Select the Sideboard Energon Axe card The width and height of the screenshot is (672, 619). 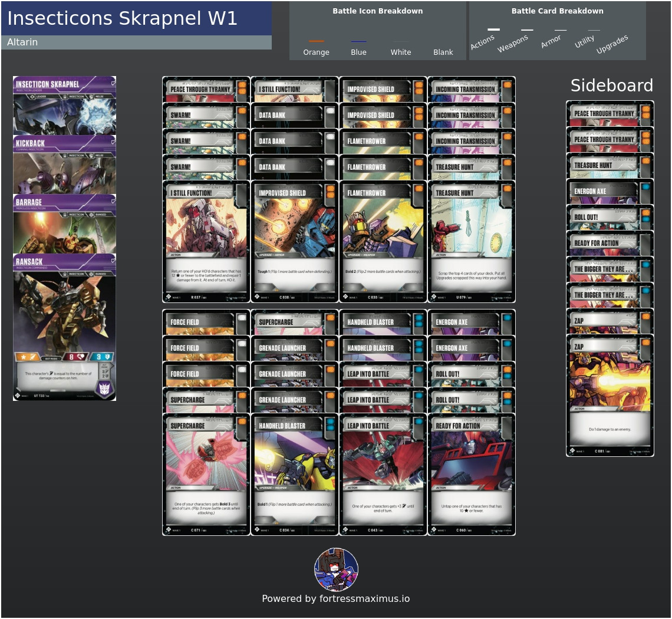click(610, 191)
